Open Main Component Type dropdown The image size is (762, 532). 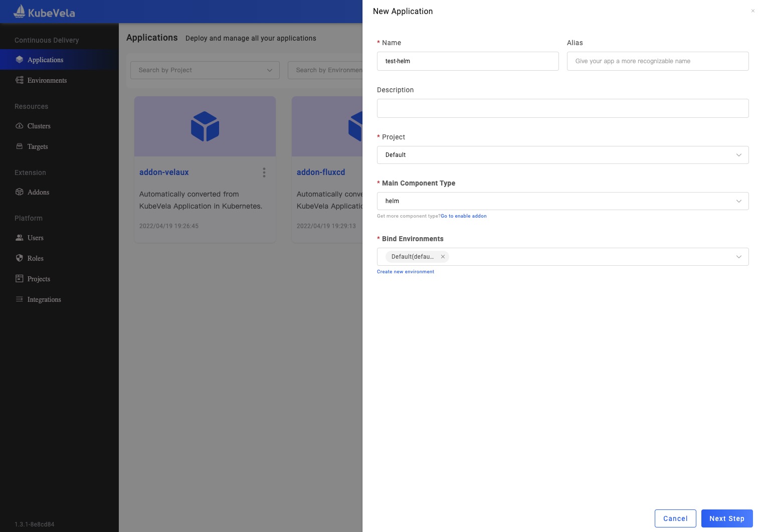[x=562, y=201]
